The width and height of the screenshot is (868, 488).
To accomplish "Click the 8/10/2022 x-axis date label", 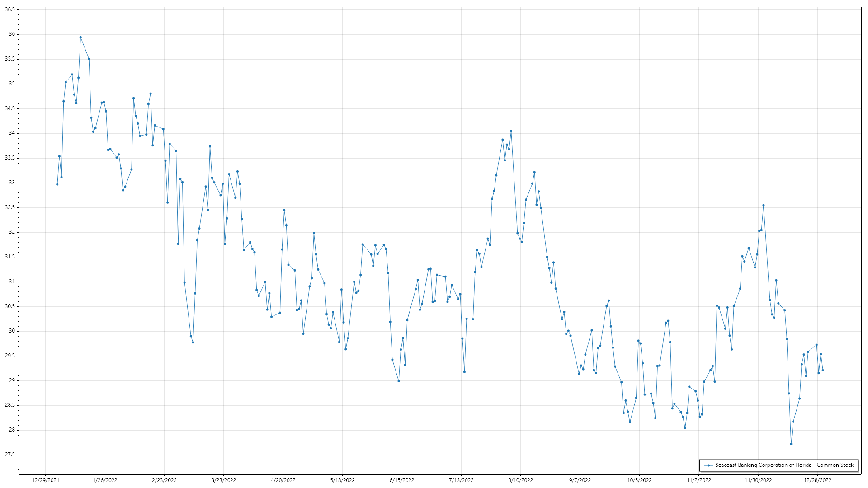I will tap(521, 480).
